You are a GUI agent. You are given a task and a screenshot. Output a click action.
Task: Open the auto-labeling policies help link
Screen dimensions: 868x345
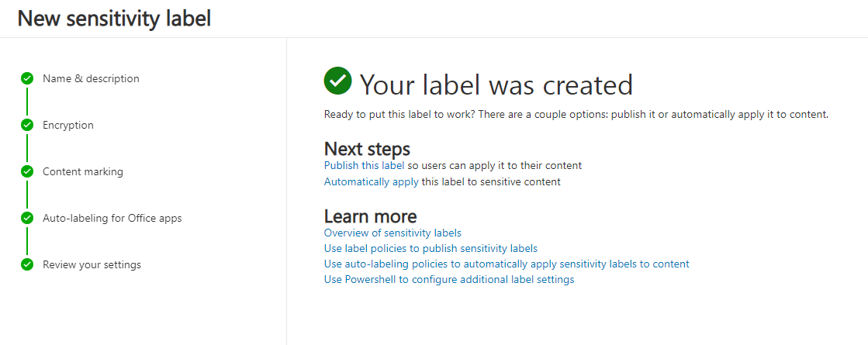coord(507,264)
